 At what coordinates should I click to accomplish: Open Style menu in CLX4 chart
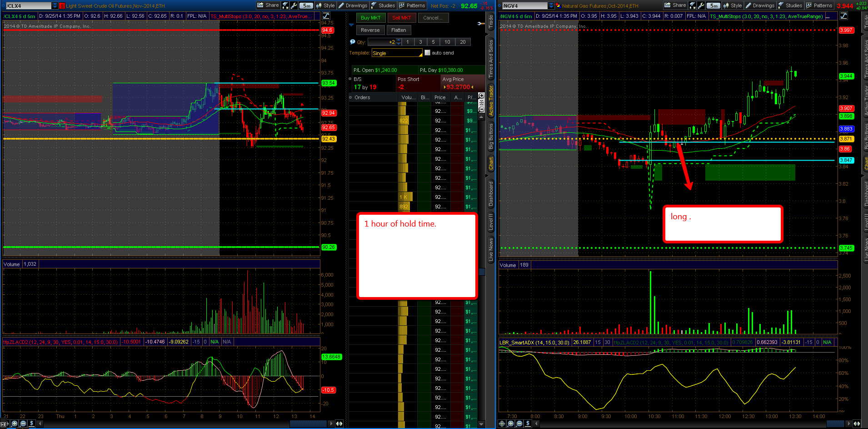pos(325,5)
